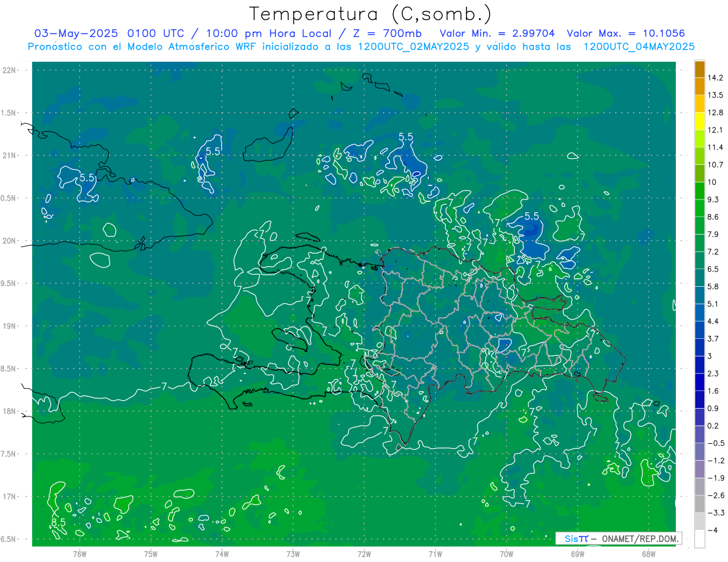Click the "73W" longitude axis label
The height and width of the screenshot is (562, 728).
pyautogui.click(x=293, y=554)
